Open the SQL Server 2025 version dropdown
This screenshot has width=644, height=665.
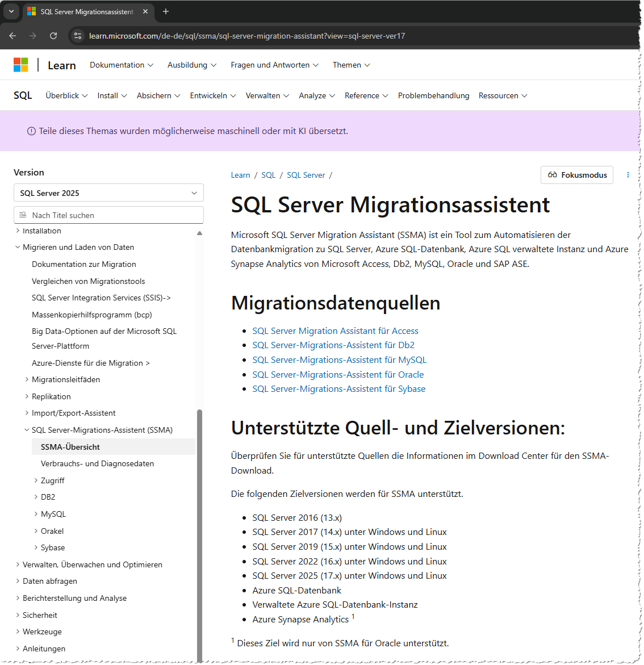108,193
